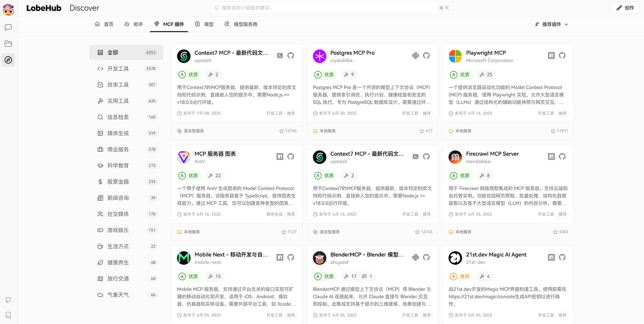Filter by 生活方式 category
The width and height of the screenshot is (644, 324).
126,247
